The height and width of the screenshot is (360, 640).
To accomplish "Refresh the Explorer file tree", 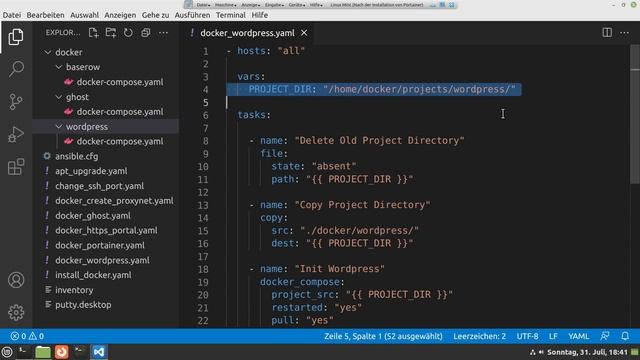I will point(128,33).
